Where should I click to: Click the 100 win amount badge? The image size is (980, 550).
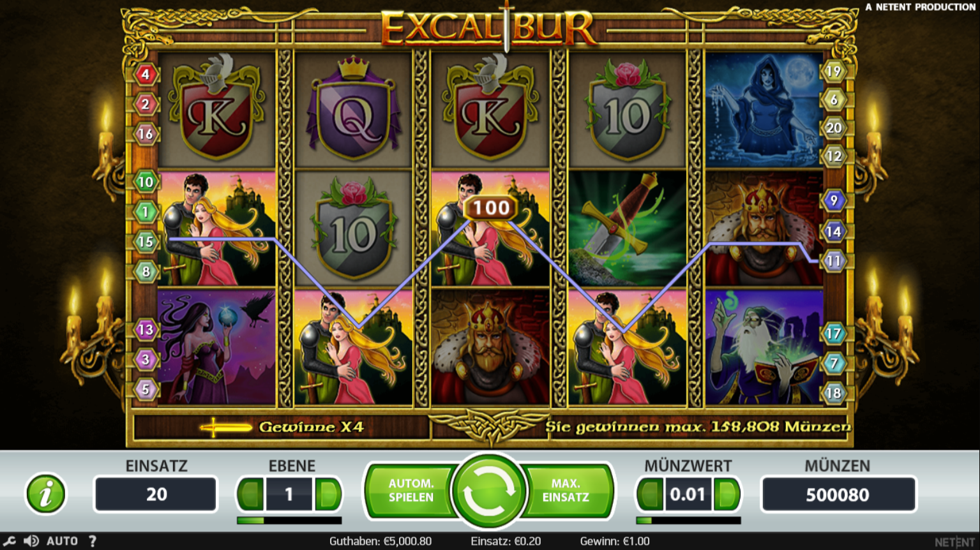[x=491, y=208]
